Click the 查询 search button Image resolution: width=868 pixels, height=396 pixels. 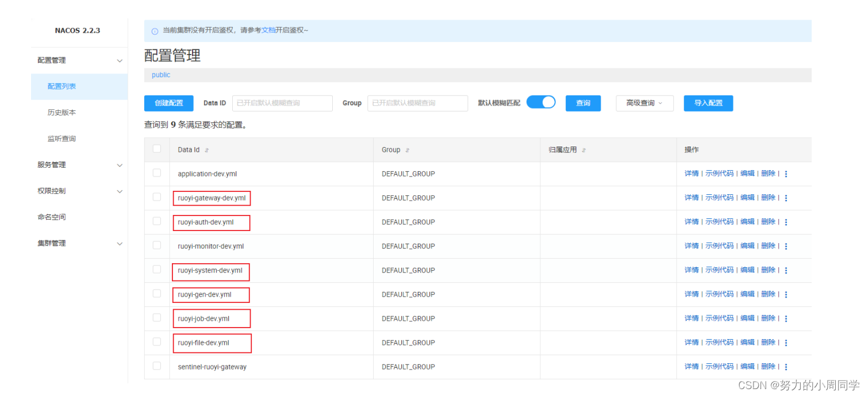pyautogui.click(x=583, y=103)
